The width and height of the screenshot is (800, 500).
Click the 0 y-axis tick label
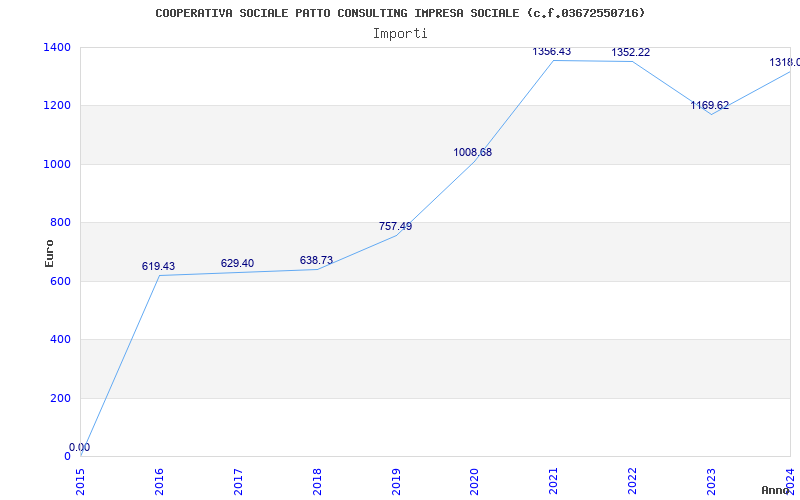[x=67, y=457]
